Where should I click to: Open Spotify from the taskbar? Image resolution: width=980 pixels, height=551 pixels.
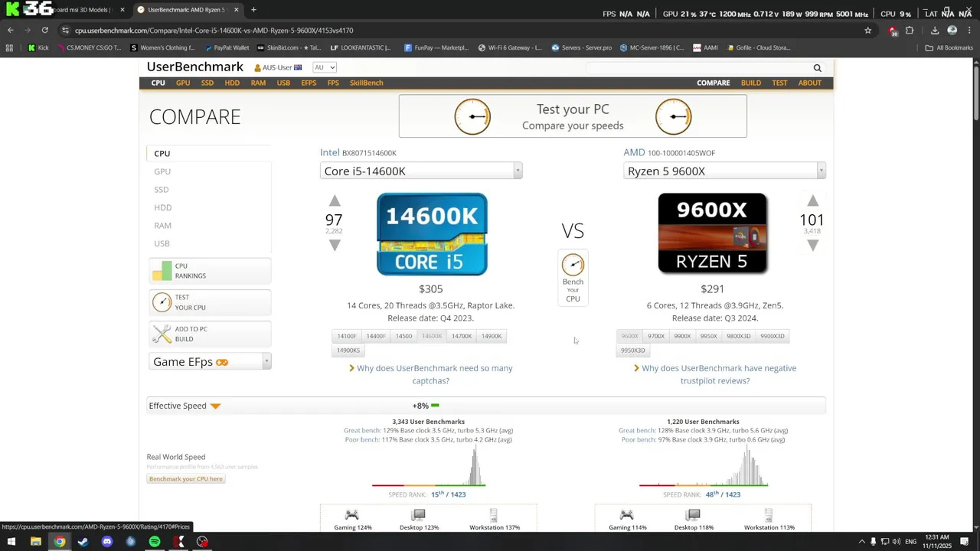(x=155, y=542)
